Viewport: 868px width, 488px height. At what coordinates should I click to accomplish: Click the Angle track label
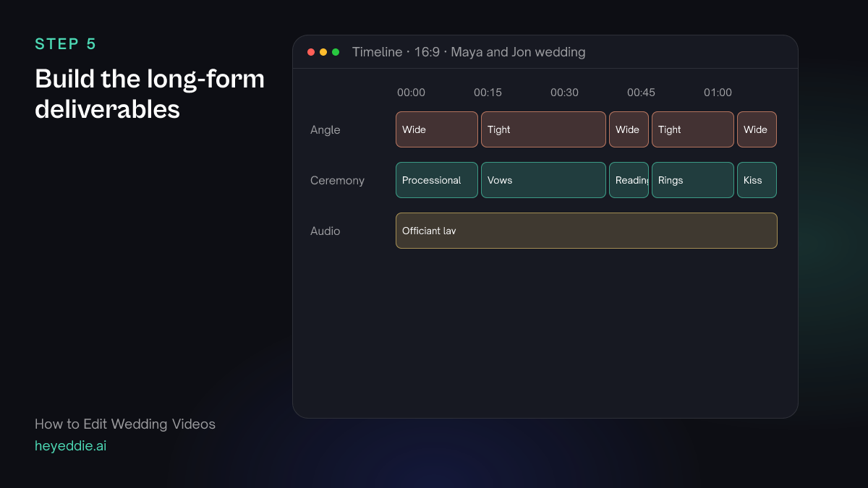[x=325, y=130]
